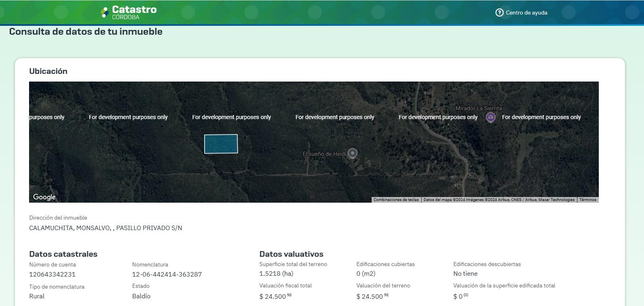The width and height of the screenshot is (644, 306).
Task: Click the edificada total valuation $ 0
Action: pos(461,296)
